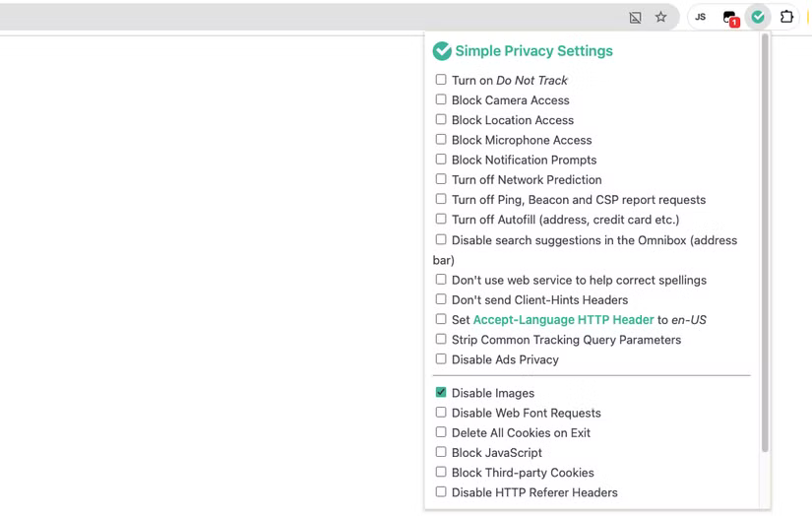The width and height of the screenshot is (812, 516).
Task: Uncheck the Disable Images option
Action: [441, 392]
